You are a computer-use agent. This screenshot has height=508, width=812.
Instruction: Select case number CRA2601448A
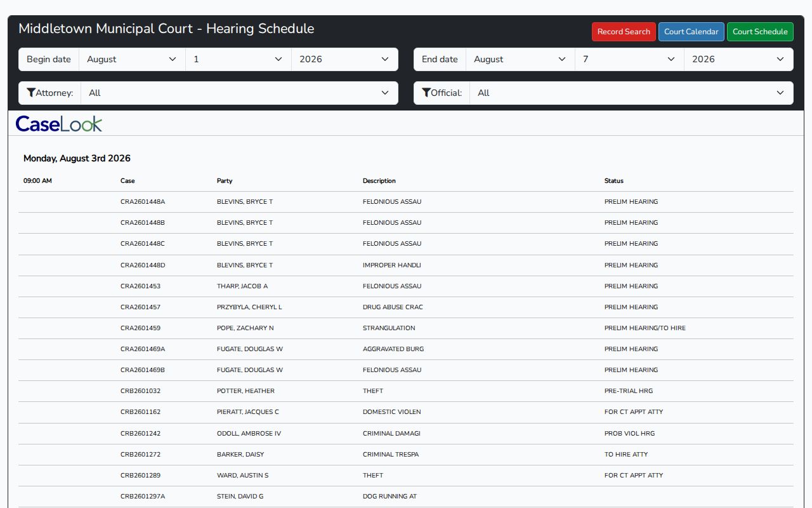pos(143,202)
